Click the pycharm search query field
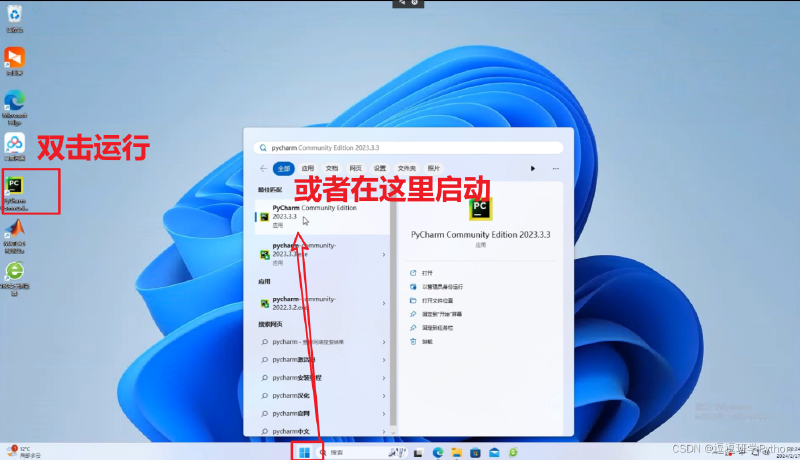 (x=408, y=148)
